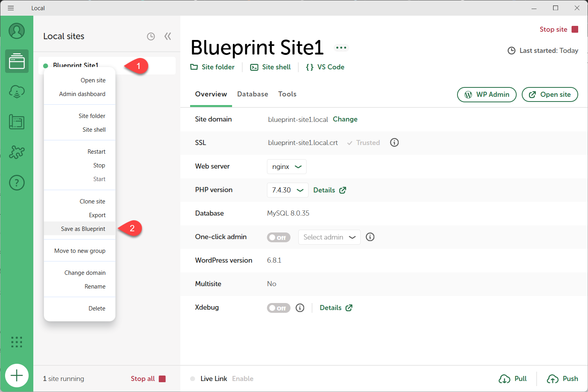The width and height of the screenshot is (588, 392).
Task: Select Clone site from context menu
Action: (93, 201)
